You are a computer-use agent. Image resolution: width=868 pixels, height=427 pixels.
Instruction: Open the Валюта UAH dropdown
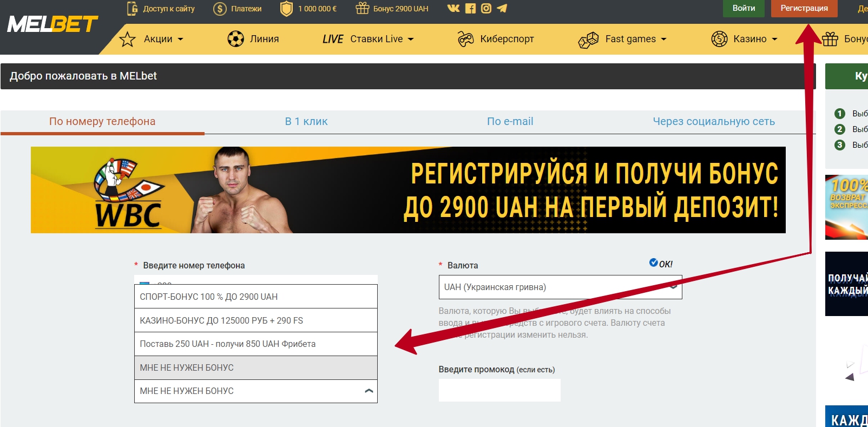560,287
